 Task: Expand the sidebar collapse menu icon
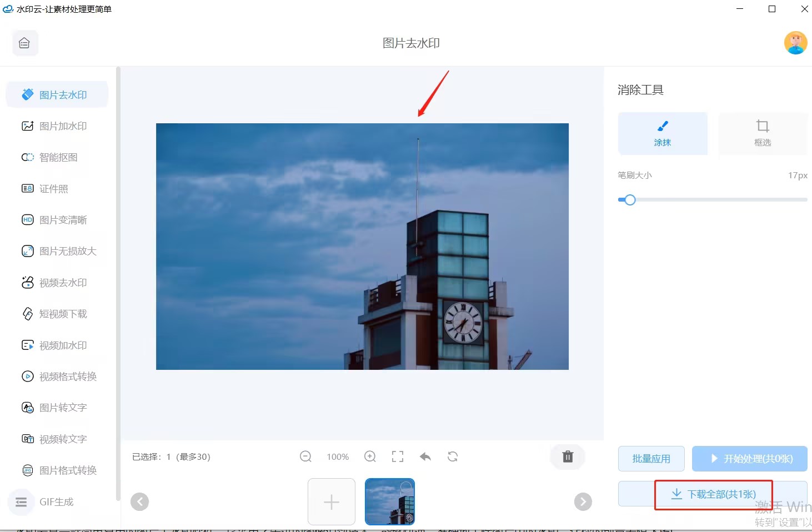pyautogui.click(x=21, y=502)
